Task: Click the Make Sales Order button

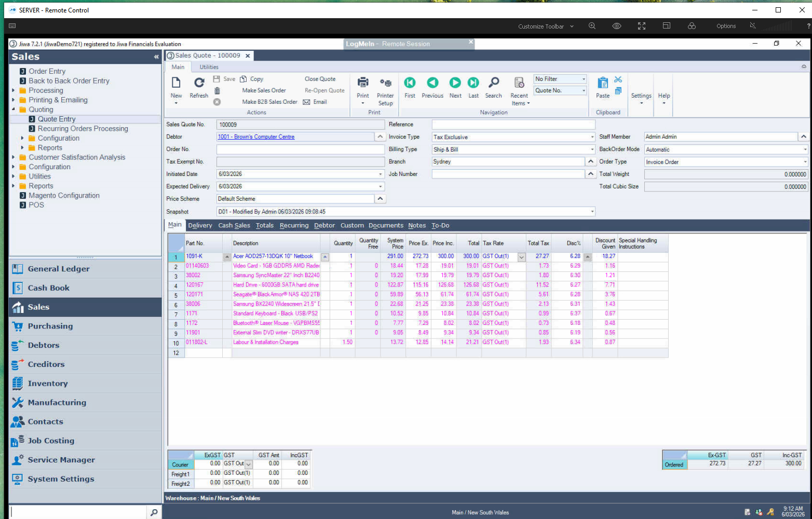Action: point(264,90)
